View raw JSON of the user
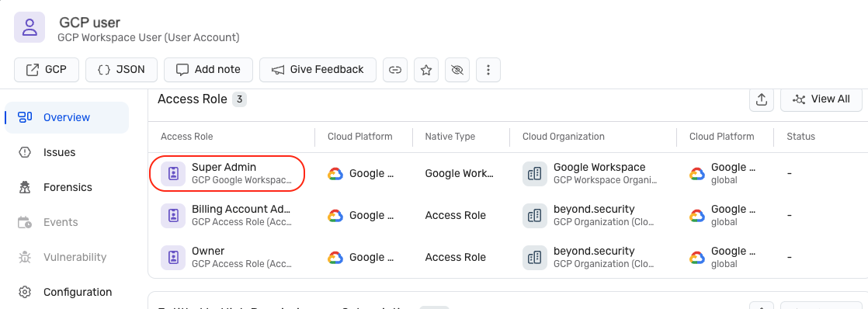This screenshot has height=309, width=868. pos(121,70)
